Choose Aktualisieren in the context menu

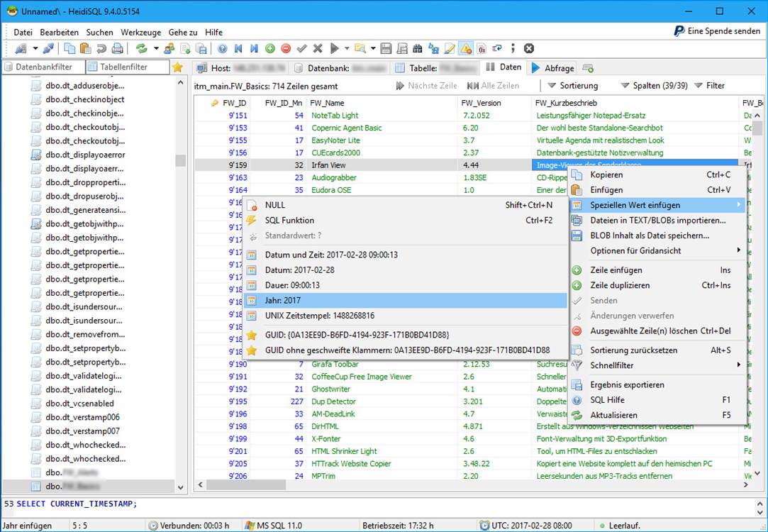point(658,415)
